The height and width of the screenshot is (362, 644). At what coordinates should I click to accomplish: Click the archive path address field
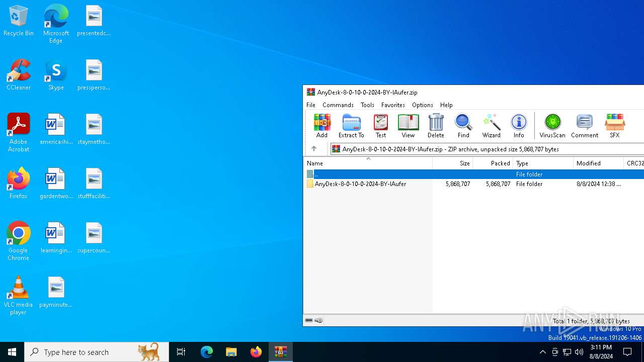[x=487, y=149]
